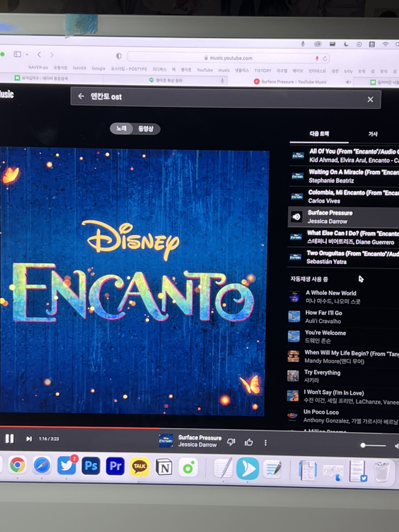The height and width of the screenshot is (532, 399).
Task: Clear the search with X icon
Action: 370,99
